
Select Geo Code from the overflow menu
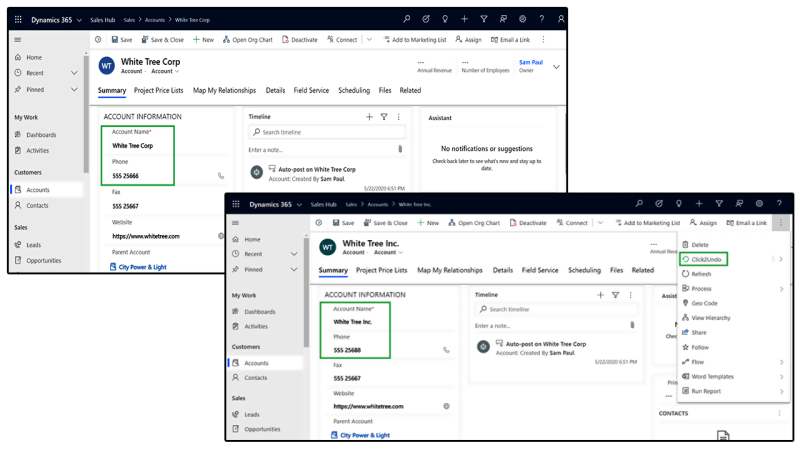tap(704, 303)
